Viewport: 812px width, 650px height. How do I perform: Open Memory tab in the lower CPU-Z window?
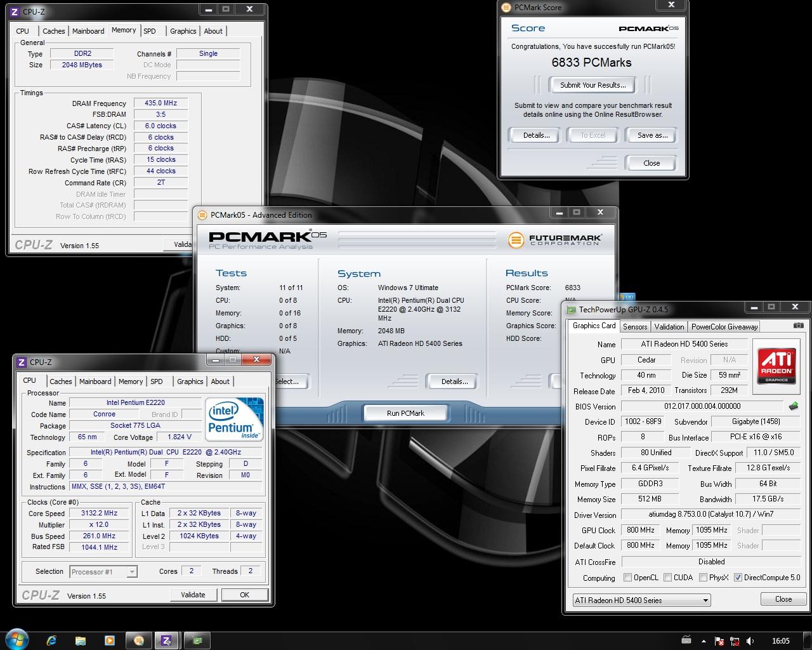[131, 381]
